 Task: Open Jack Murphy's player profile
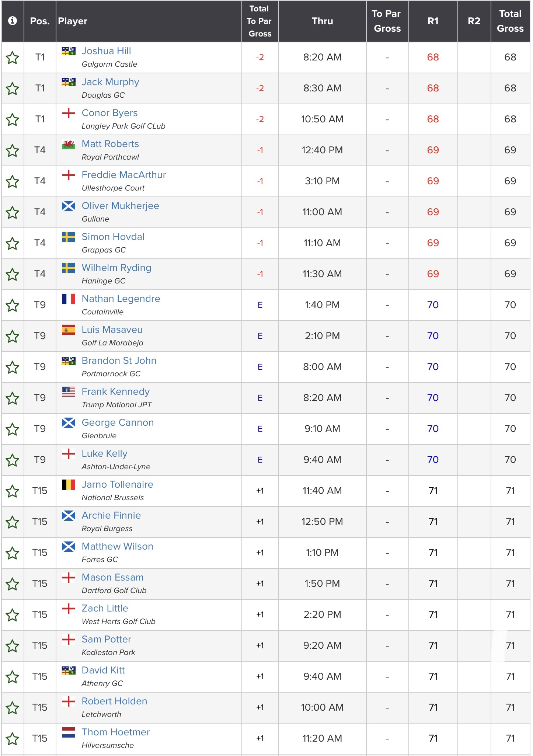tap(110, 82)
